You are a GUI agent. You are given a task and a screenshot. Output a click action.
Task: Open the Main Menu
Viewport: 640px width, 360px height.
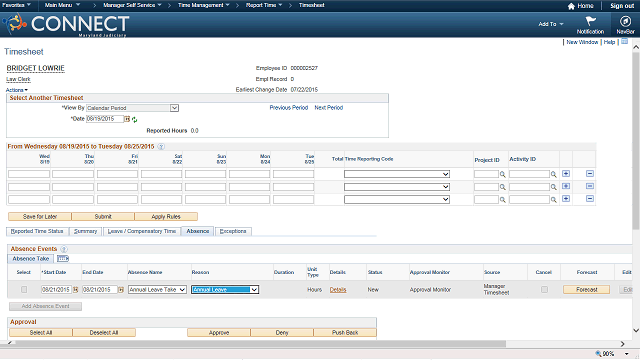62,5
